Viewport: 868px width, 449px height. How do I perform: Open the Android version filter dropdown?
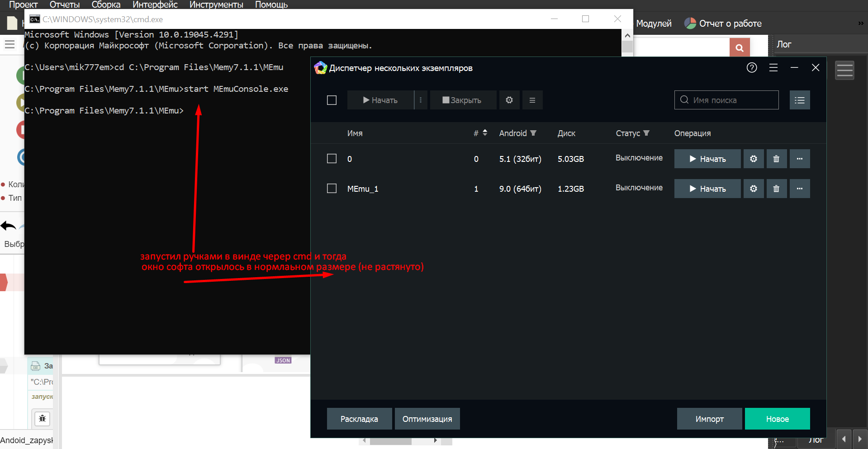[x=533, y=133]
